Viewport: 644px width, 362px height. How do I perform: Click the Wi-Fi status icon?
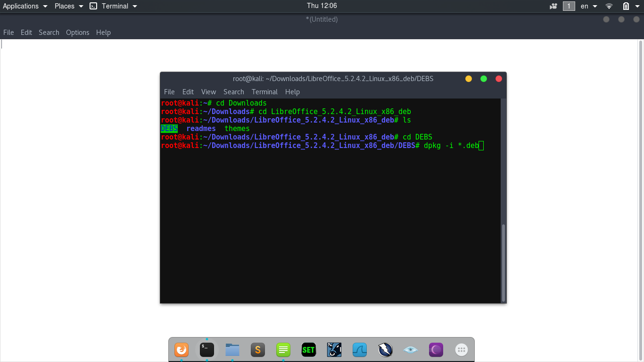coord(609,6)
